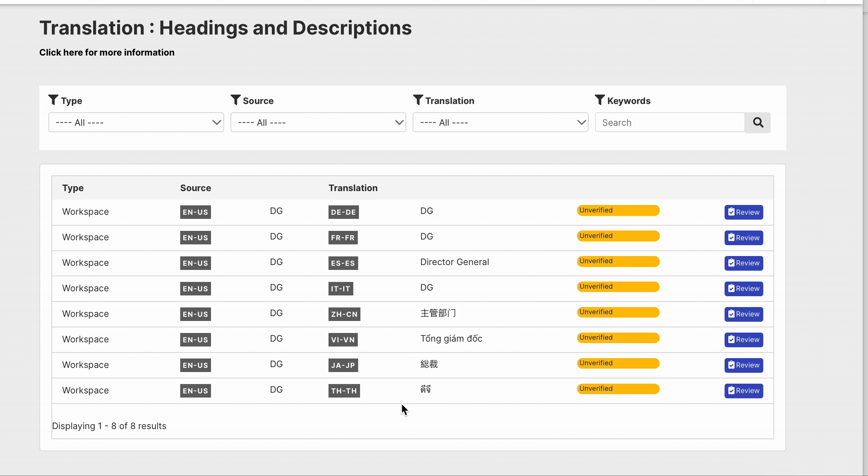Click the DE-DE language tag

click(x=344, y=212)
